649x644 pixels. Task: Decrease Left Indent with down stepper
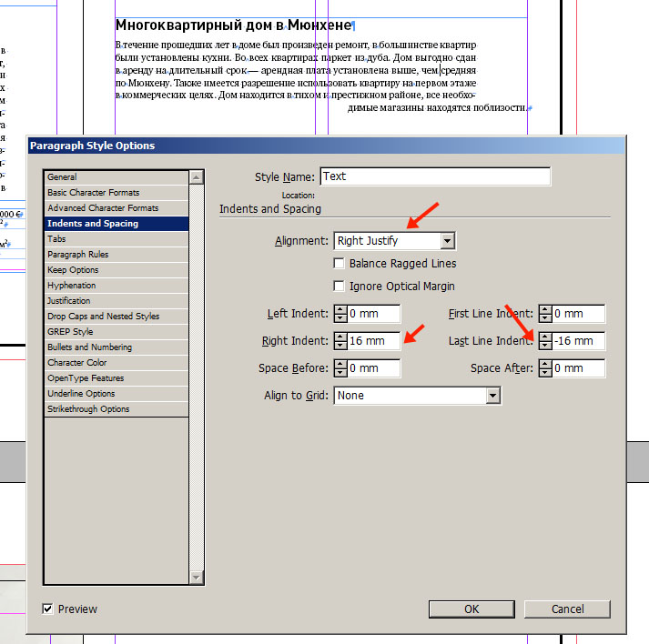point(340,318)
